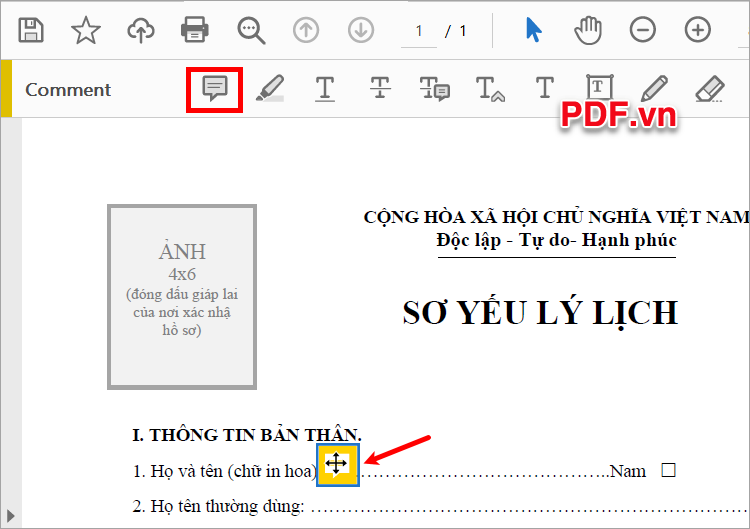750x529 pixels.
Task: Click the ẢNH 4x6 photo placeholder
Action: [182, 297]
